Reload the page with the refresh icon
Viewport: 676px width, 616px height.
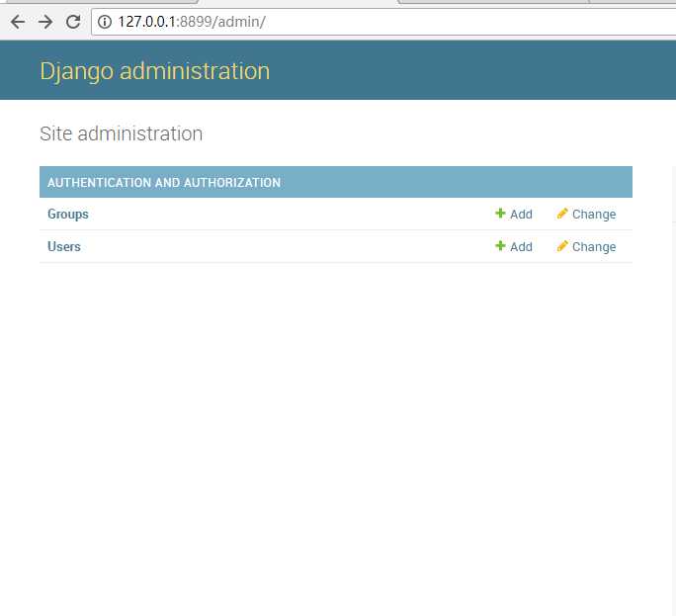pyautogui.click(x=73, y=22)
